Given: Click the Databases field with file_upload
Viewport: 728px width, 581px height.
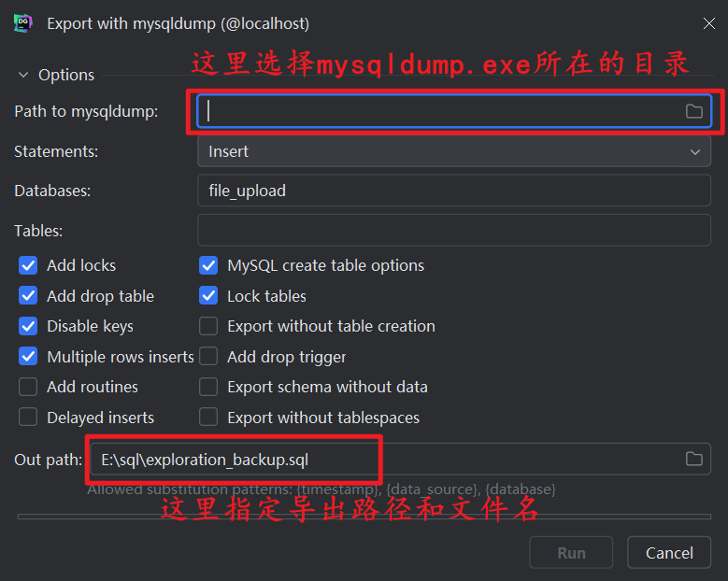Looking at the screenshot, I should pos(453,191).
